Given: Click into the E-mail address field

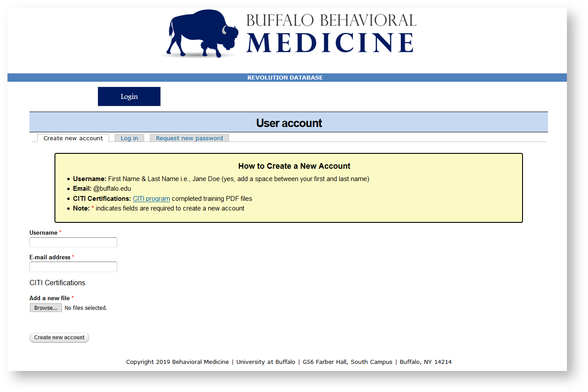Looking at the screenshot, I should point(73,267).
